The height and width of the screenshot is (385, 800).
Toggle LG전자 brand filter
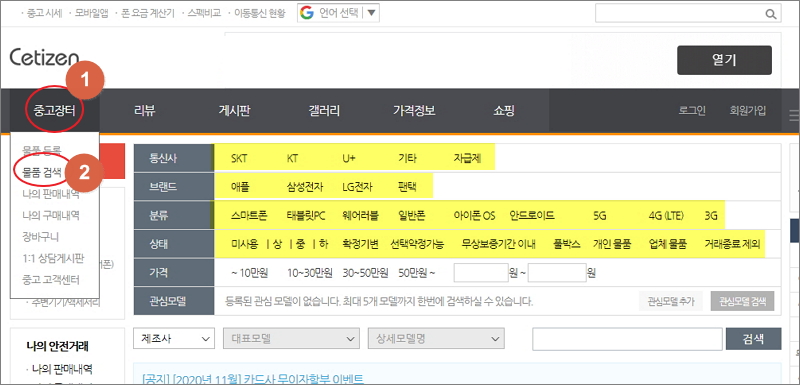(358, 187)
